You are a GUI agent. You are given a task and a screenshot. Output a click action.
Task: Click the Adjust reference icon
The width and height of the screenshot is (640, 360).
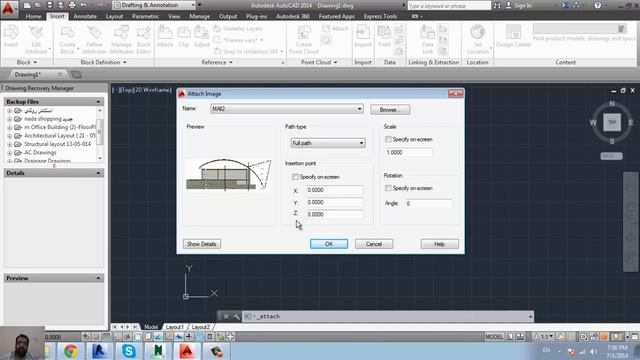click(201, 36)
